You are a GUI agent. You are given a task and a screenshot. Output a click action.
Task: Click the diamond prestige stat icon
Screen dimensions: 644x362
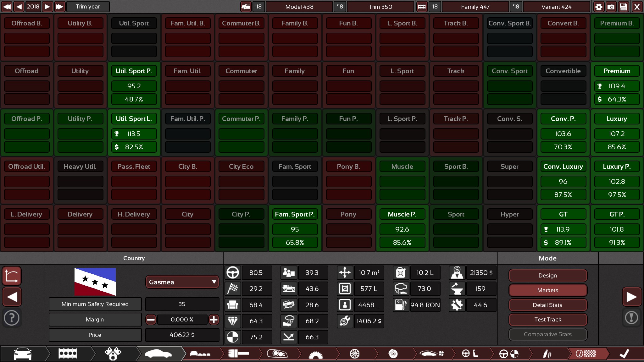pos(233,321)
